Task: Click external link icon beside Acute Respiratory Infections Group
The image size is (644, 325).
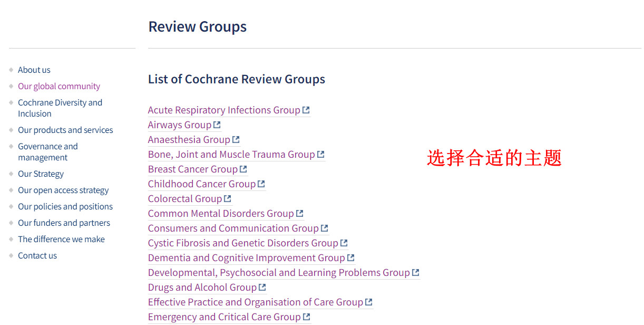Action: click(306, 110)
